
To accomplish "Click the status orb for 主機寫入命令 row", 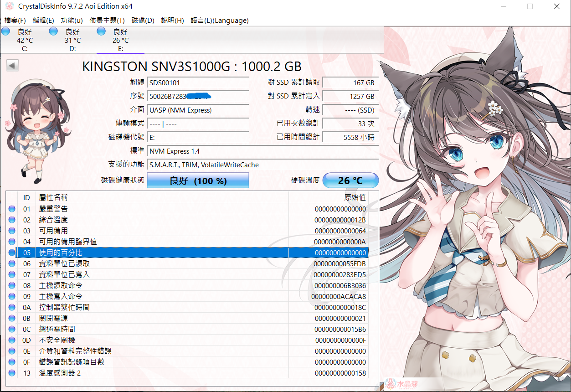I will (12, 296).
